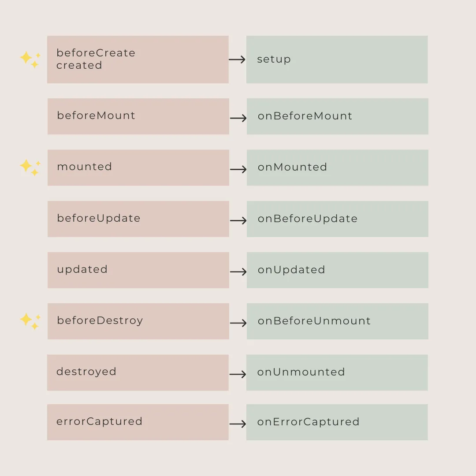
Task: Click the arrow pointing to onMounted
Action: [238, 169]
